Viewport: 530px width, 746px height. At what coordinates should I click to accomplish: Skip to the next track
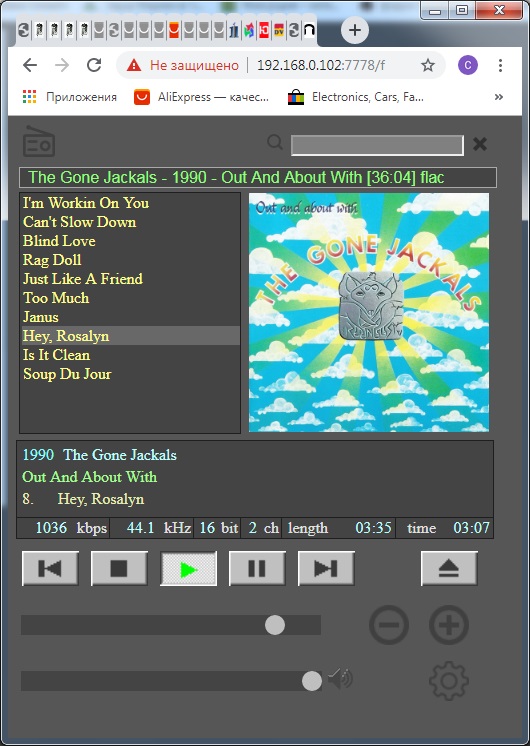(x=326, y=569)
